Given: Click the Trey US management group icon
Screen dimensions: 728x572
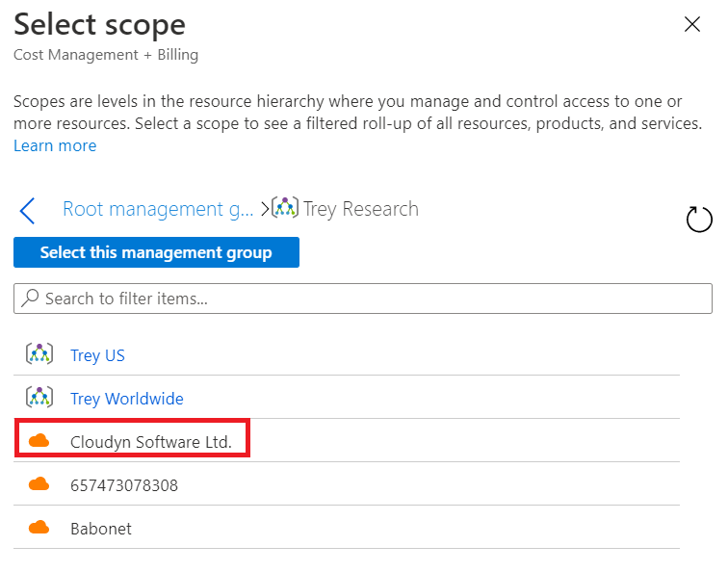Looking at the screenshot, I should tap(39, 354).
